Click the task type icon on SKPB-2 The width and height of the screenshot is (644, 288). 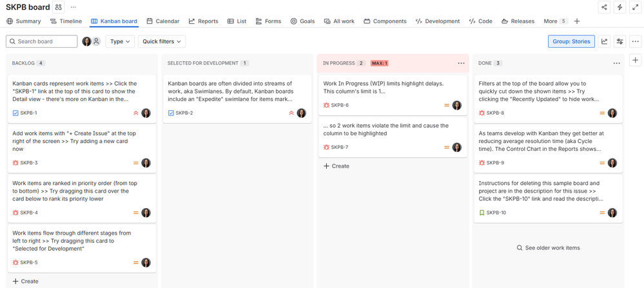pyautogui.click(x=171, y=113)
